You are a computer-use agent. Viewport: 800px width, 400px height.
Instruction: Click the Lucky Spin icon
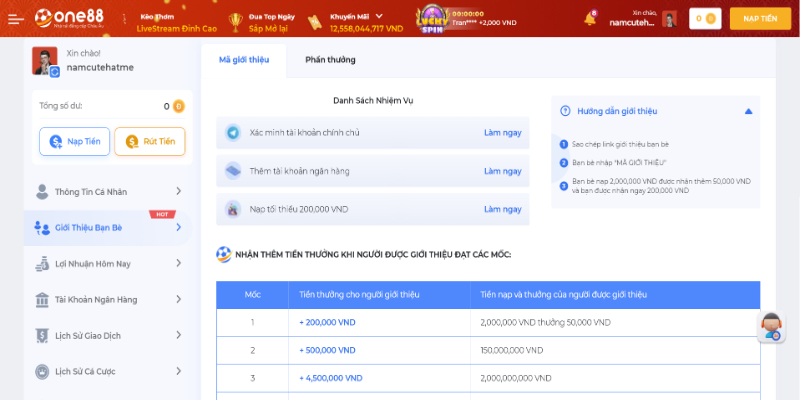point(432,20)
